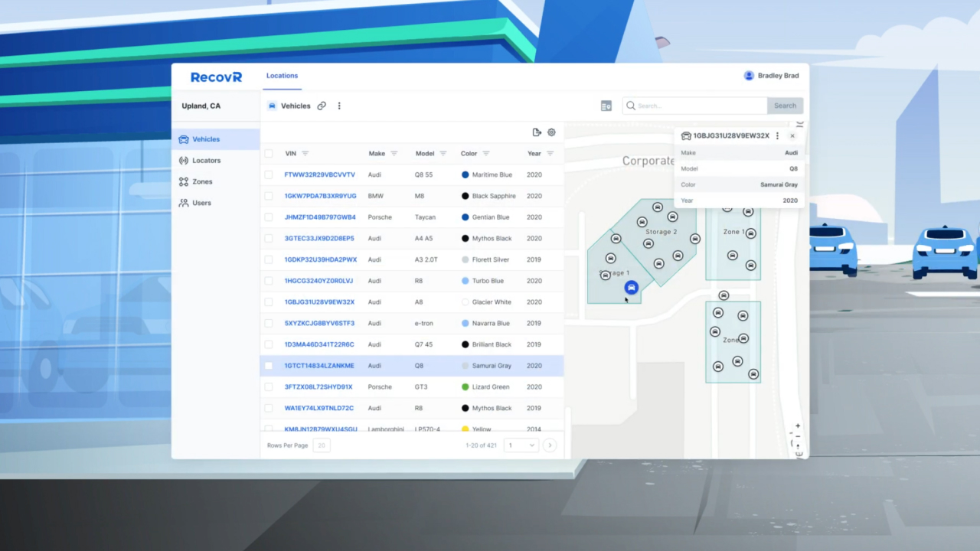
Task: Click the 'e-tron' model cell
Action: [425, 324]
